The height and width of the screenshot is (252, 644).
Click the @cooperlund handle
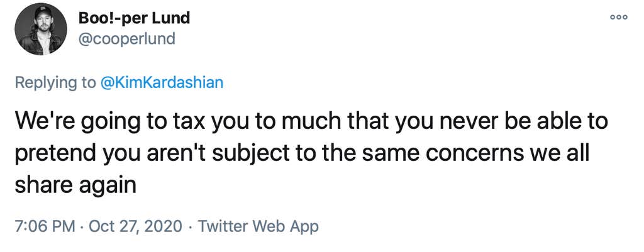pyautogui.click(x=126, y=39)
